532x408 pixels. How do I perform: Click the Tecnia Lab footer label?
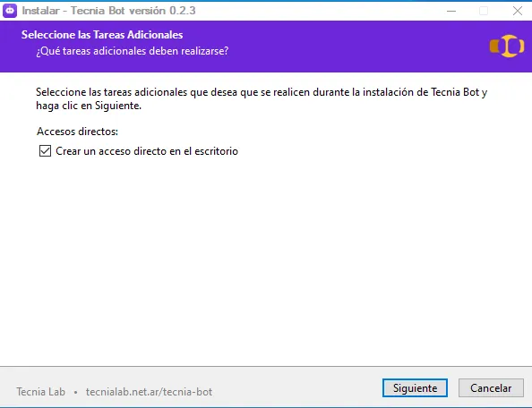(40, 392)
